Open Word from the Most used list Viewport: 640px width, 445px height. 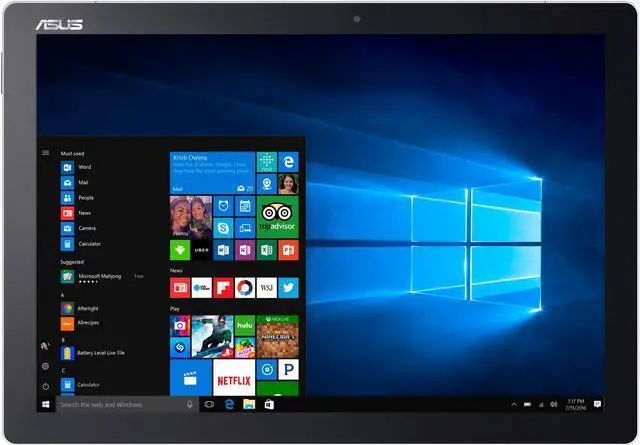pyautogui.click(x=76, y=167)
